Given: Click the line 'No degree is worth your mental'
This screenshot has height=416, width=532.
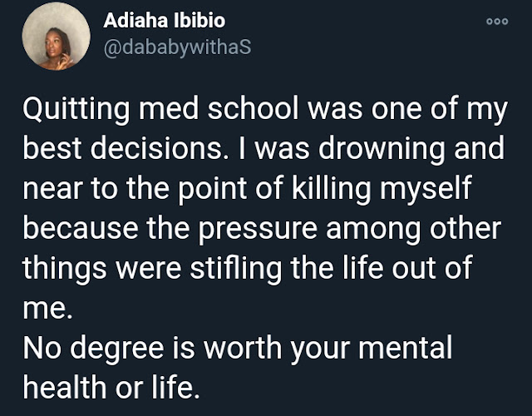Looking at the screenshot, I should tap(238, 348).
